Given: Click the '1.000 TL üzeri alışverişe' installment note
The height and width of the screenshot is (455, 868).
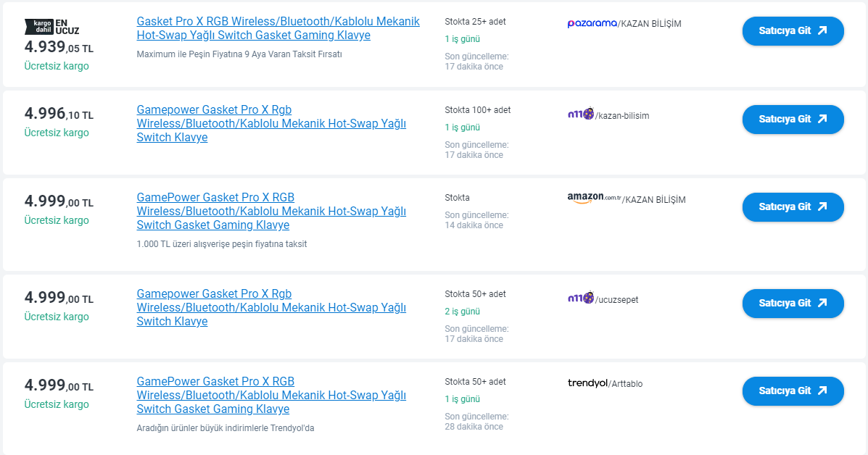Looking at the screenshot, I should coord(221,244).
